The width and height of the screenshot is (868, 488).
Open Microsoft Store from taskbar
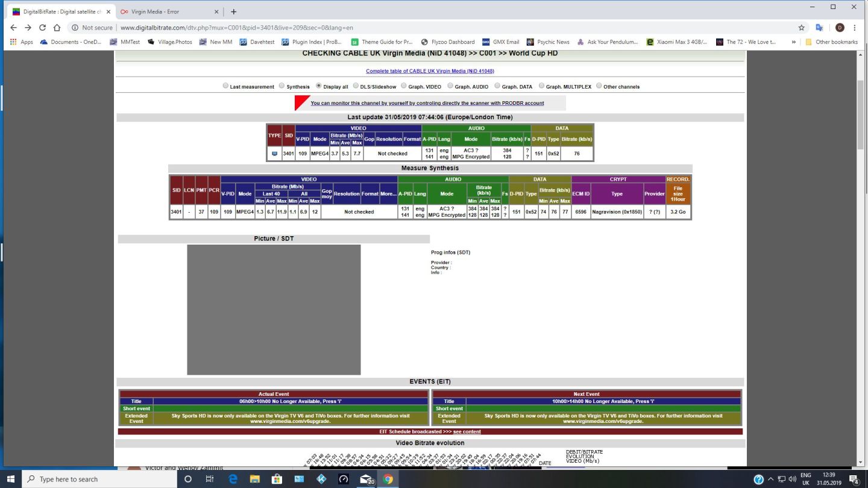pos(277,479)
